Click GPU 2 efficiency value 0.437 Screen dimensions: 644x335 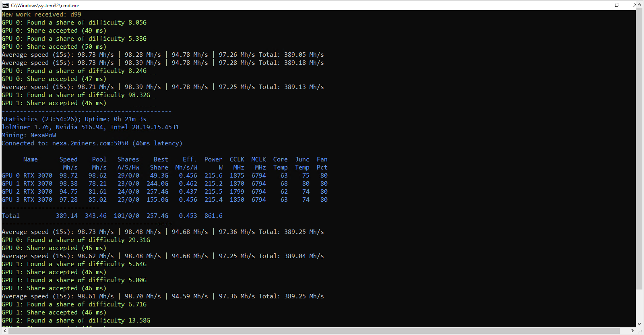[188, 192]
